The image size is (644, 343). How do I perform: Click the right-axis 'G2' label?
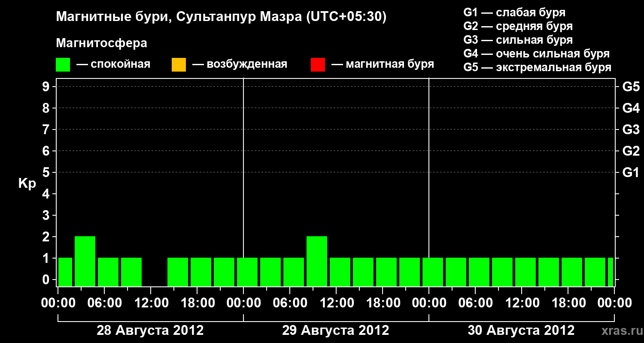[x=631, y=151]
